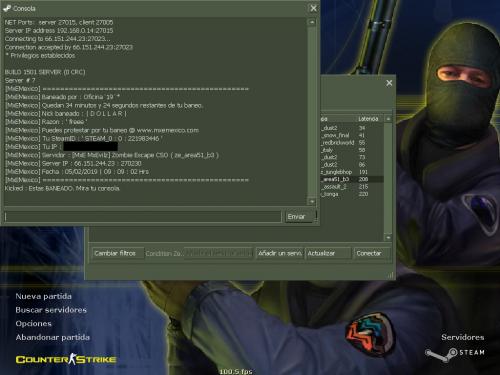Click the Cambiar filtros button
Viewport: 500px width, 375px height.
(x=118, y=253)
